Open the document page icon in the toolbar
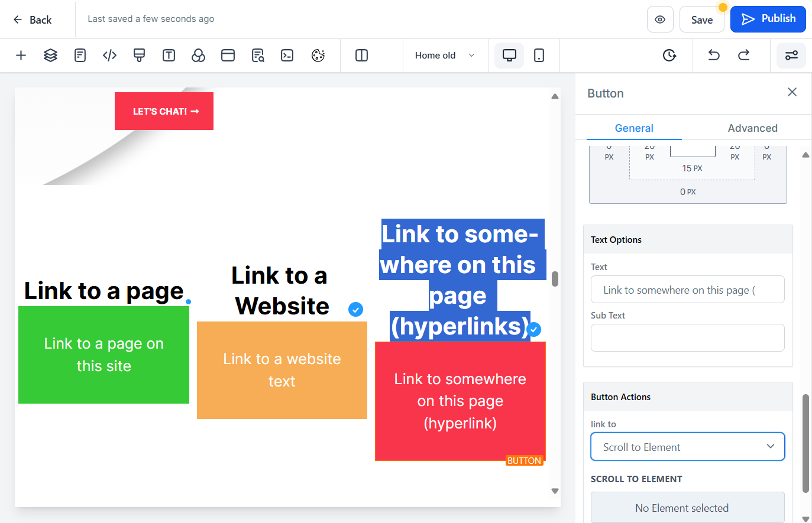Screen dimensions: 812x523 coord(80,56)
